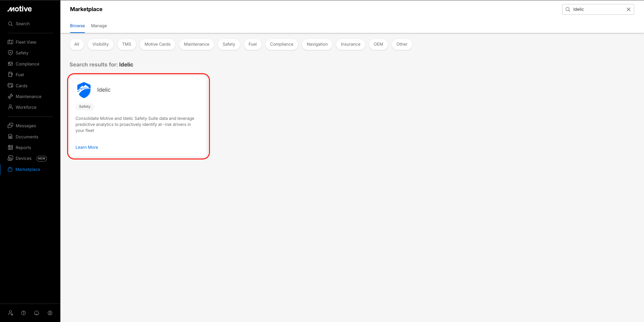Filter by the Compliance category chip
The height and width of the screenshot is (322, 644).
[x=282, y=44]
